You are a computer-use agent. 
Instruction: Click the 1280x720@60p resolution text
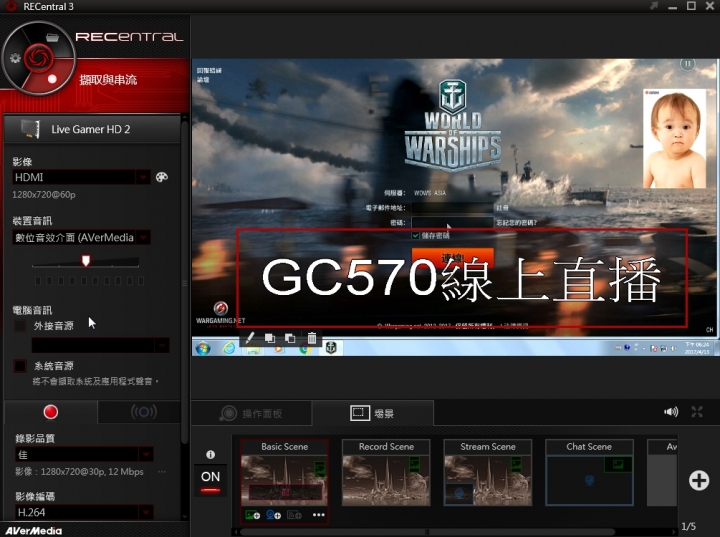click(44, 195)
